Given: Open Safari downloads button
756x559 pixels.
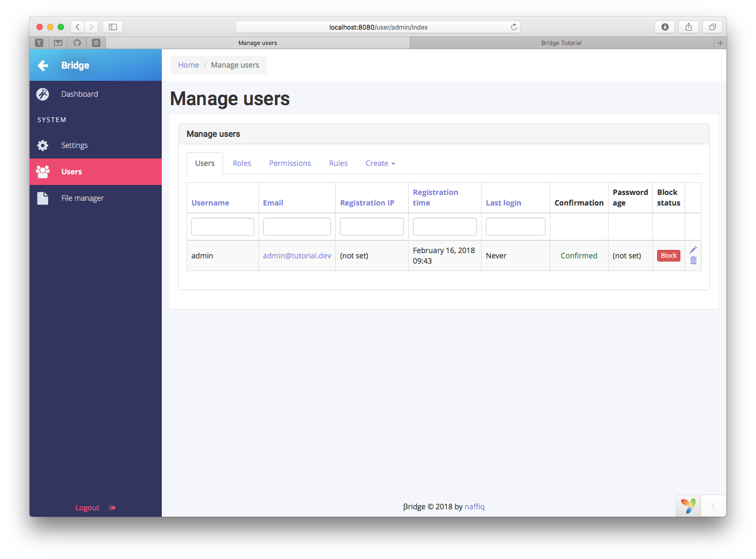Looking at the screenshot, I should pos(665,27).
